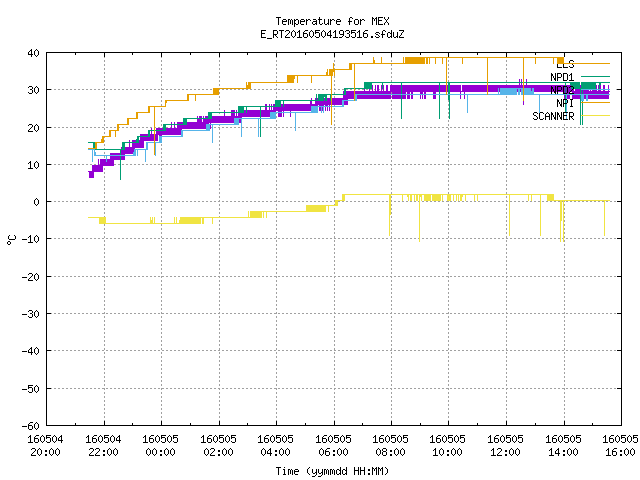
Task: Click the 'NPI' legend label
Action: pyautogui.click(x=565, y=103)
